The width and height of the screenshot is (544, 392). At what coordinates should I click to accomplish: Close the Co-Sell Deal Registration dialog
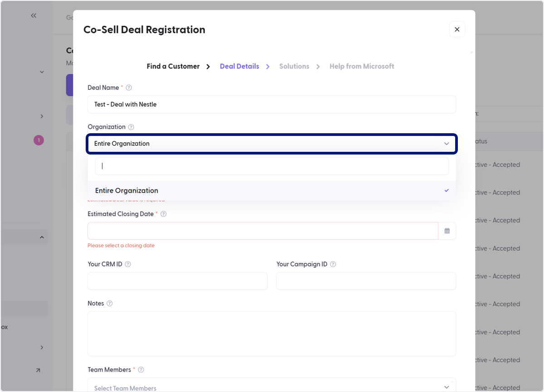[457, 29]
